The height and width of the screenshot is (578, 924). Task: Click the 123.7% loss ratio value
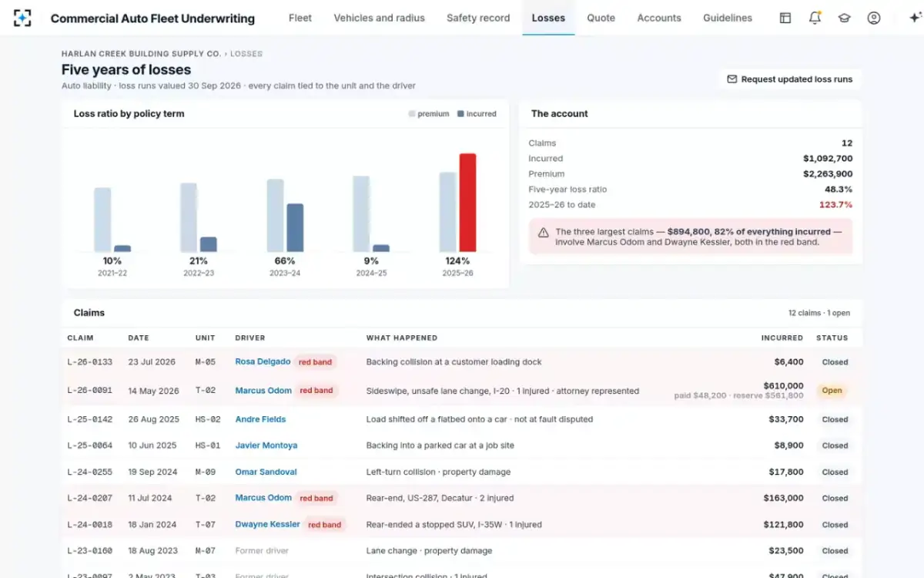tap(836, 204)
